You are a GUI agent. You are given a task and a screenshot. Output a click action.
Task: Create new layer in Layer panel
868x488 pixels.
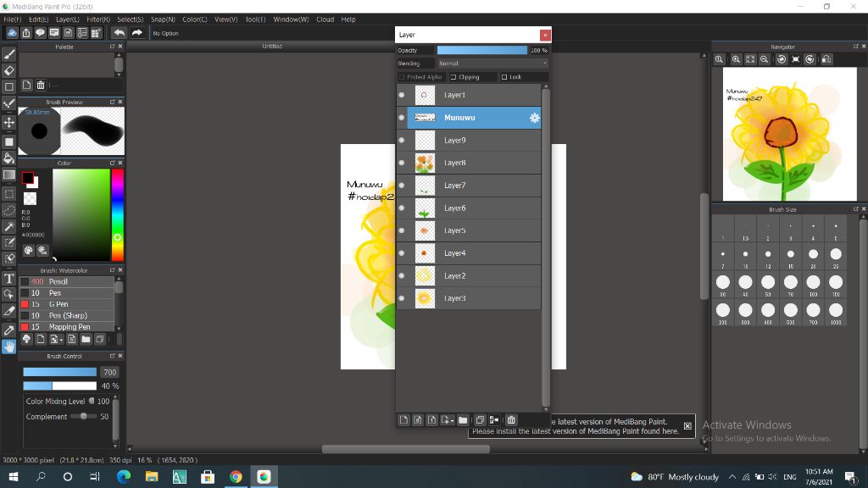coord(403,420)
